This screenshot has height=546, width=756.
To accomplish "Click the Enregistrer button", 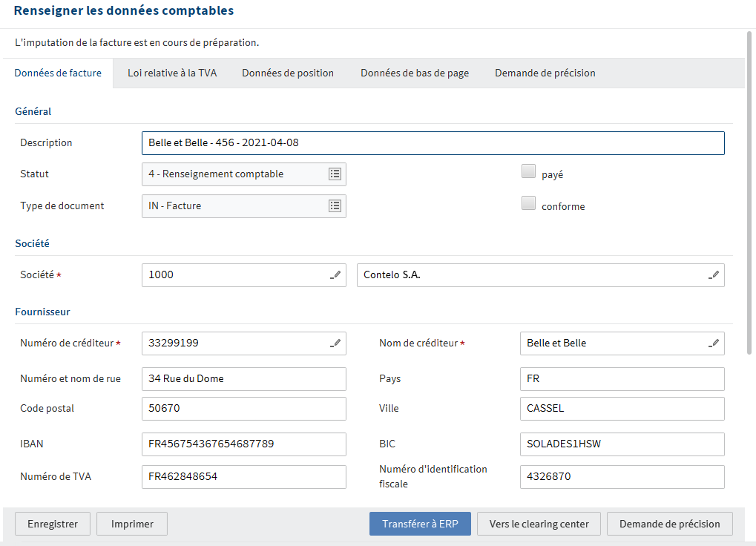I will [x=53, y=524].
